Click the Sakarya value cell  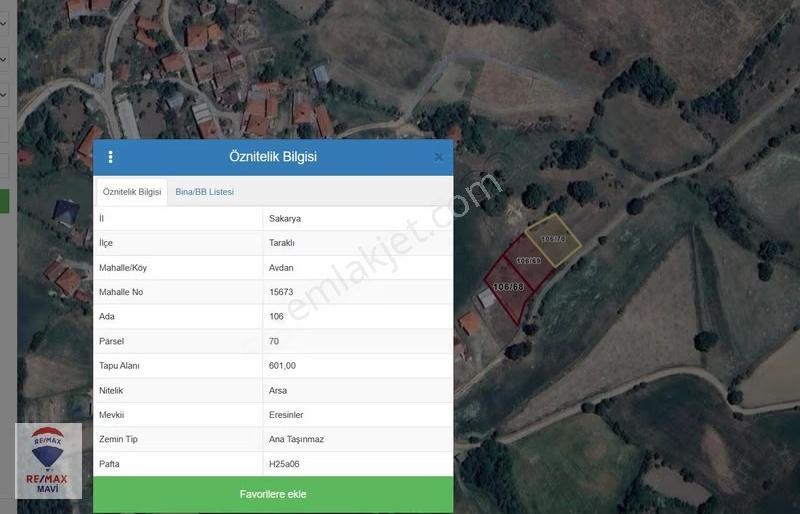click(x=358, y=218)
